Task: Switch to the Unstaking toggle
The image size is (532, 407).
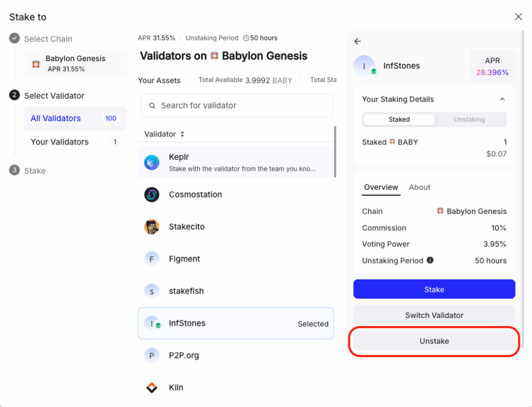Action: tap(469, 119)
